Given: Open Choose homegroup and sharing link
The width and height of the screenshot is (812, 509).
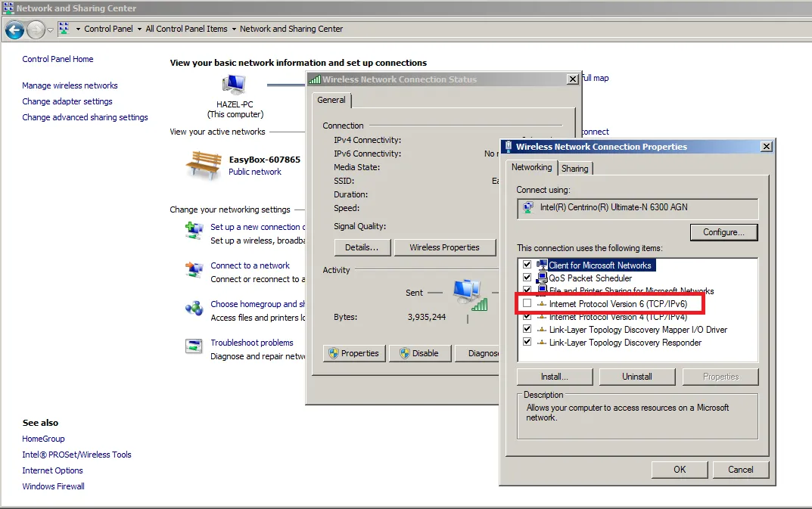Looking at the screenshot, I should click(257, 304).
